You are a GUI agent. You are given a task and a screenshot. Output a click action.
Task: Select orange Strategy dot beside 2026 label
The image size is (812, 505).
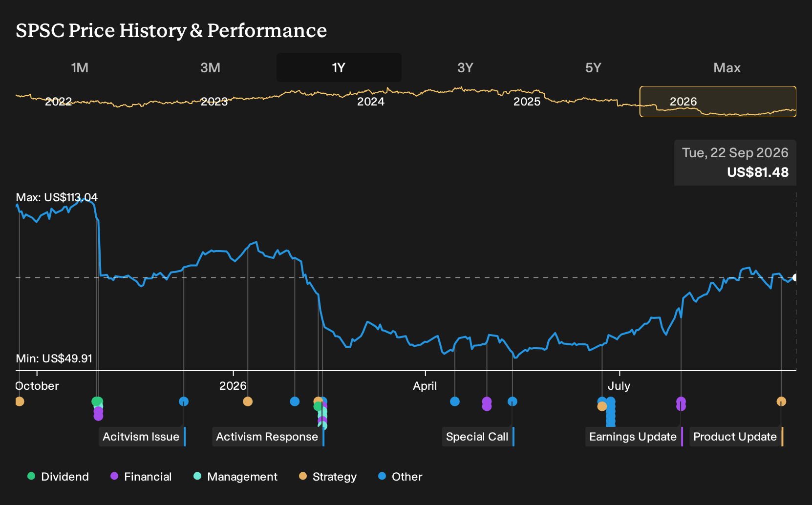(x=248, y=401)
